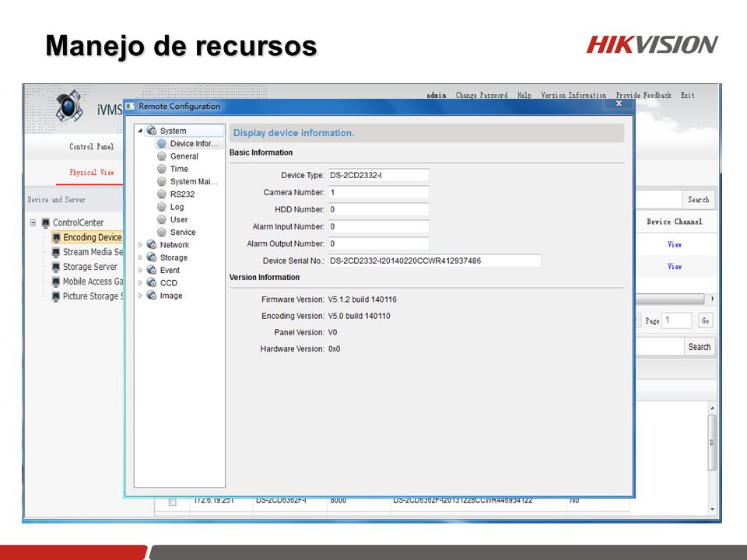The height and width of the screenshot is (560, 747).
Task: Click the Remote Configuration title bar icon
Action: point(130,107)
